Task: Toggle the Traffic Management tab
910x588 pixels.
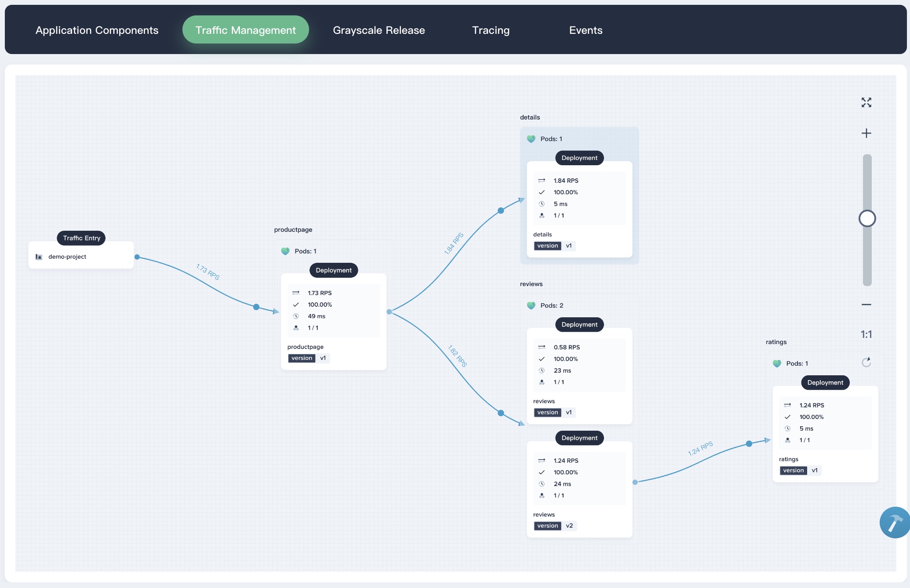Action: [x=245, y=29]
